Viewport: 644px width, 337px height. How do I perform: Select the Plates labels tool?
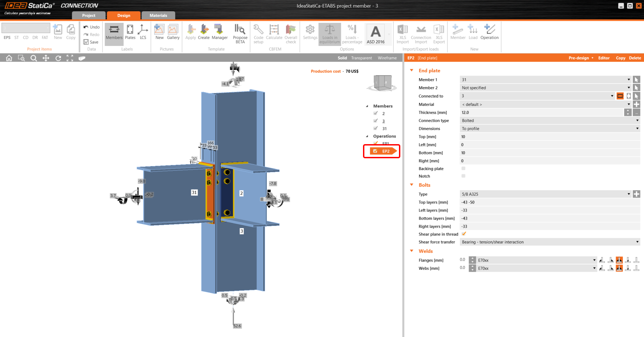[x=130, y=32]
